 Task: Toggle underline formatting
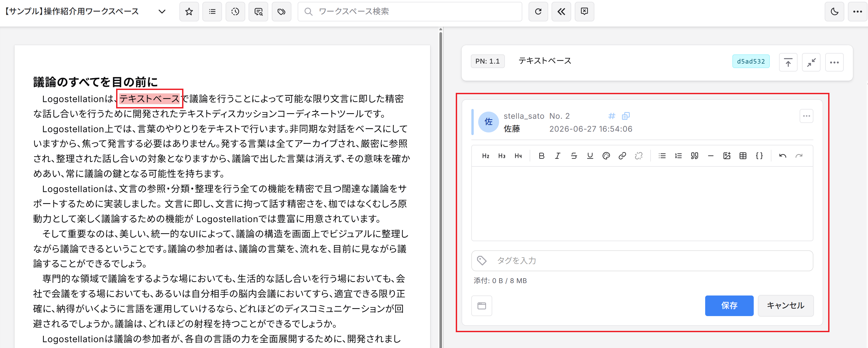(590, 156)
